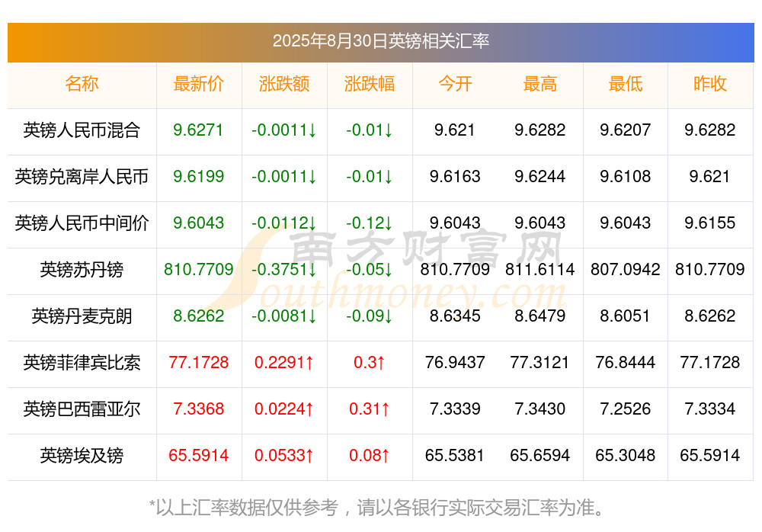This screenshot has width=762, height=532.
Task: Click change amount 0.2291↑
Action: coord(283,363)
